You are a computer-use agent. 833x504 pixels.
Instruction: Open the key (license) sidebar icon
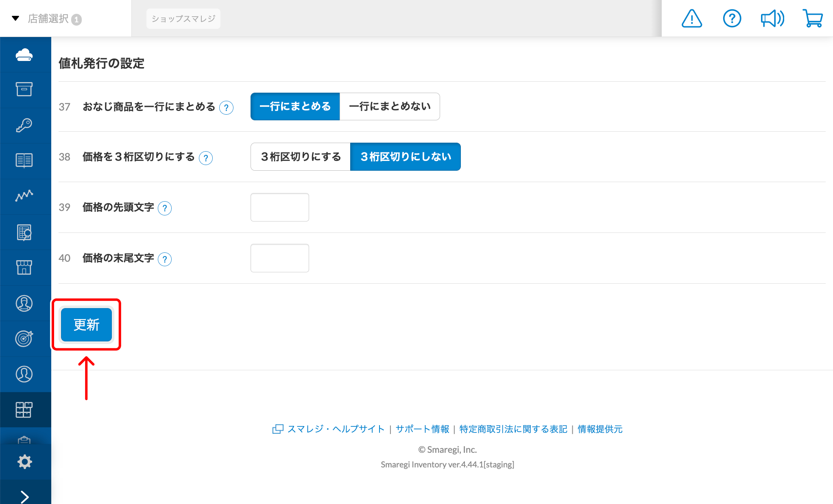(25, 125)
